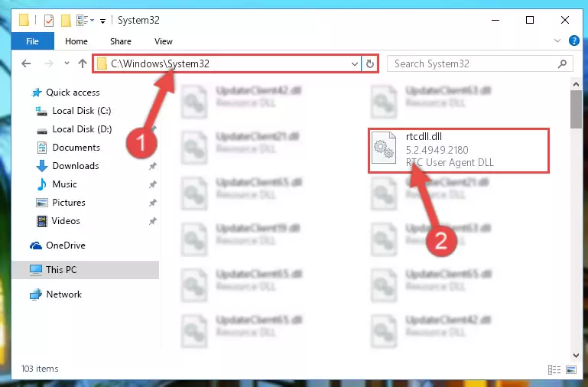Click the vertical scrollbar thumb
Screen dimensions: 588x387
576,109
